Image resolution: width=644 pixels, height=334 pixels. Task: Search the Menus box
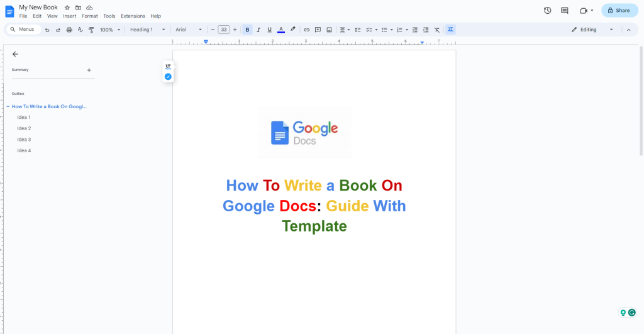[x=23, y=30]
